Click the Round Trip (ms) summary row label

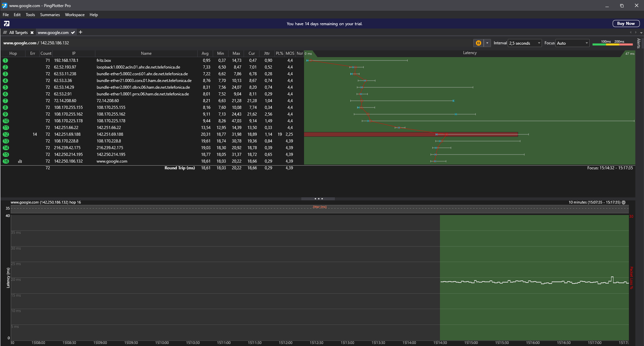tap(180, 168)
